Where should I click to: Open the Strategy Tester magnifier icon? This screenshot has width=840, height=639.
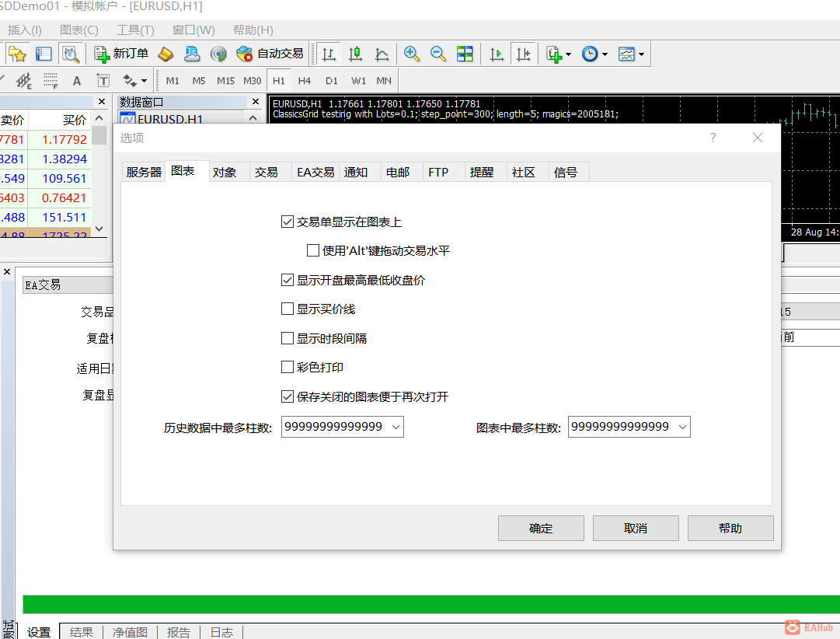[70, 54]
